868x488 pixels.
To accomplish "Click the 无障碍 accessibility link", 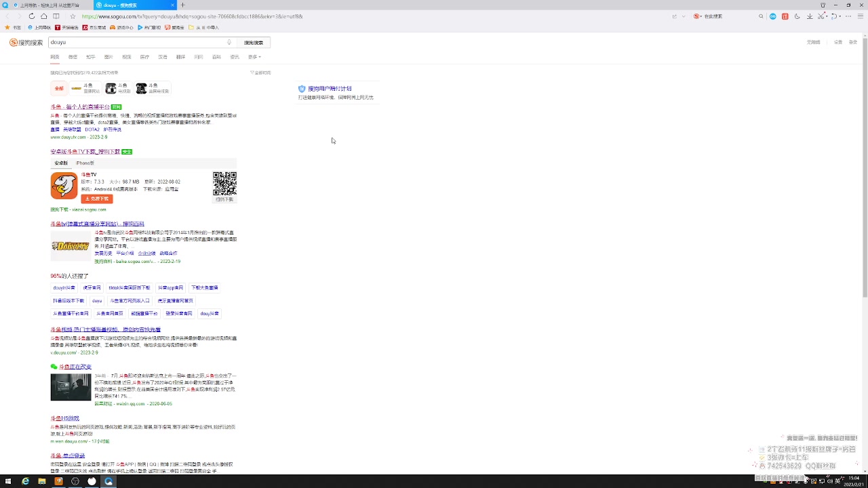I will point(814,42).
